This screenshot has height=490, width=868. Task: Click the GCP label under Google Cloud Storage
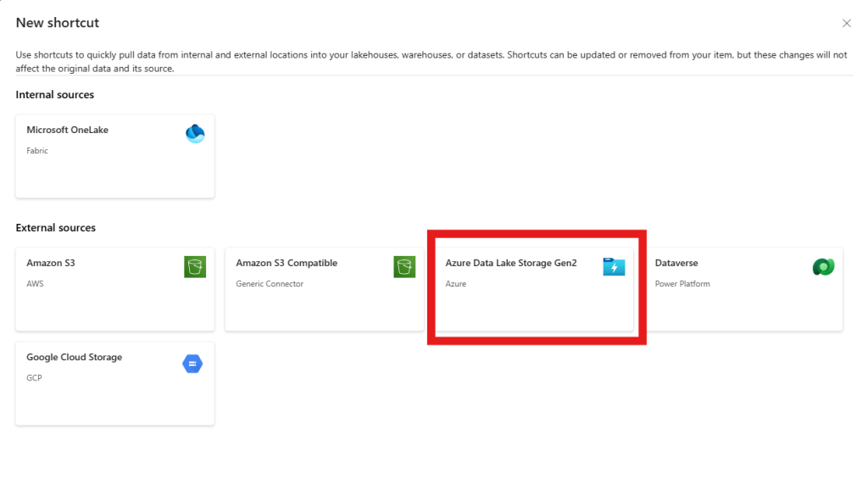(34, 378)
